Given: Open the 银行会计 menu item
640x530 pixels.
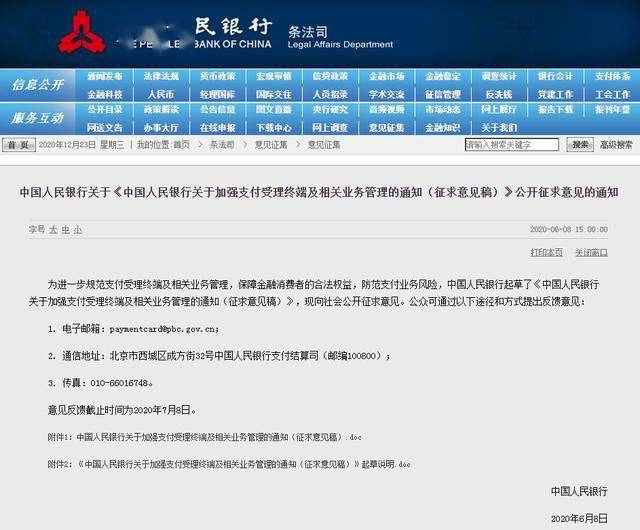Looking at the screenshot, I should (x=555, y=76).
